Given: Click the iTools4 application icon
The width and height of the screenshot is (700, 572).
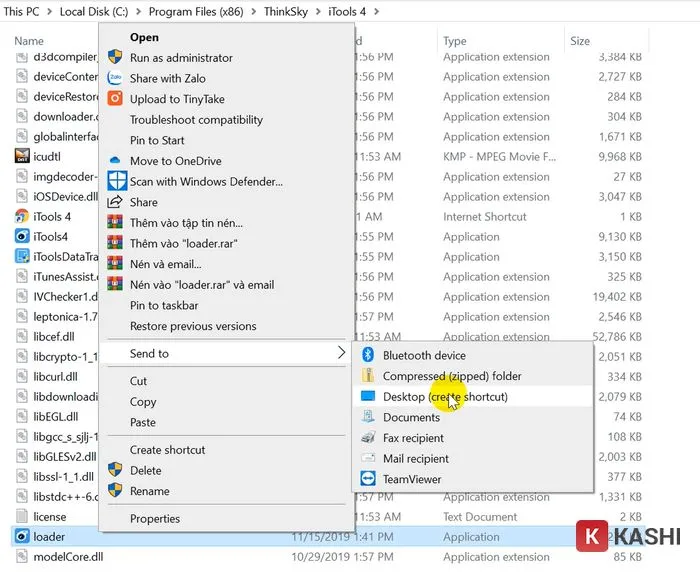Looking at the screenshot, I should coord(22,236).
